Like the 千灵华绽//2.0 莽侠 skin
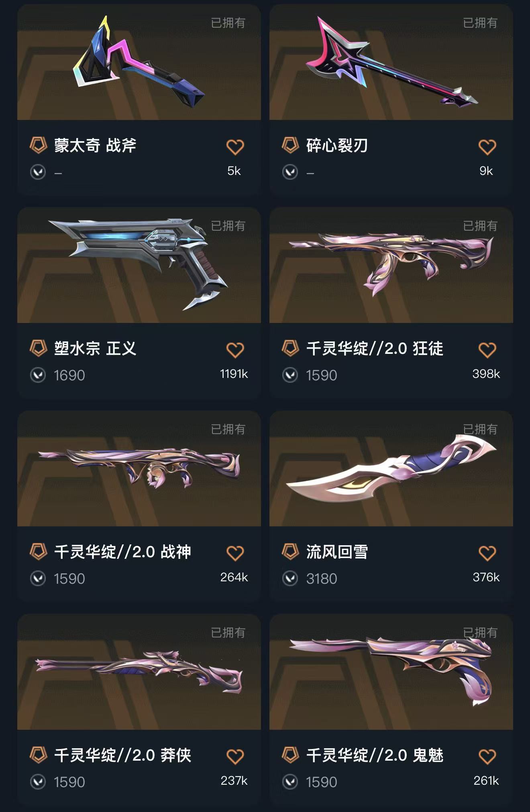This screenshot has width=530, height=812. point(235,757)
